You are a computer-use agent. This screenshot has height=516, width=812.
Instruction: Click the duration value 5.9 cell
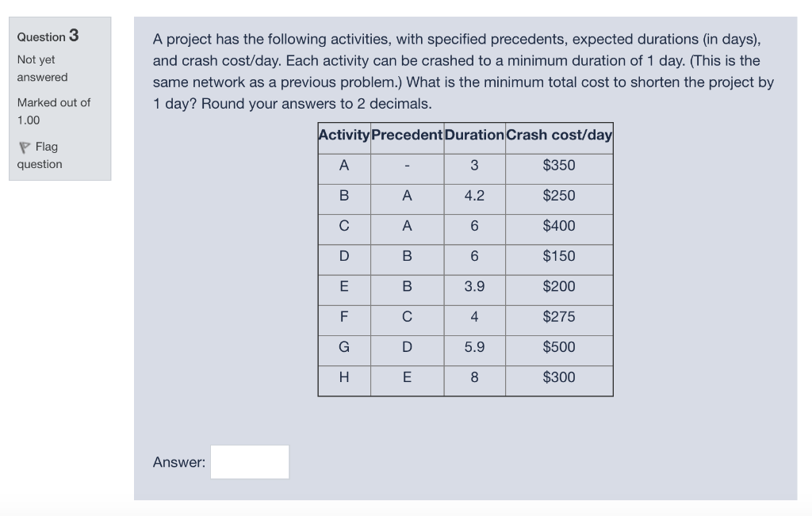click(x=473, y=349)
